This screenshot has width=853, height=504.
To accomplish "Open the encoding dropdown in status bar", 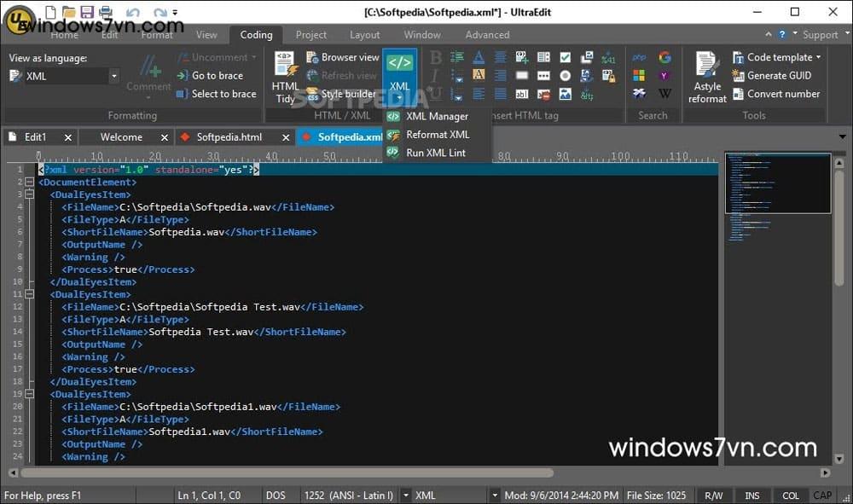I will (x=405, y=495).
